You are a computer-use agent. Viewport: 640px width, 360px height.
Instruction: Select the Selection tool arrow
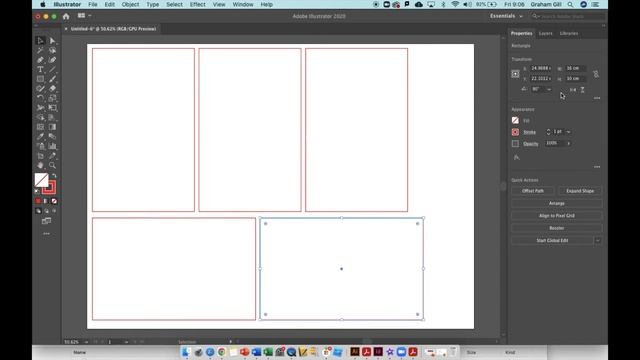click(x=40, y=41)
